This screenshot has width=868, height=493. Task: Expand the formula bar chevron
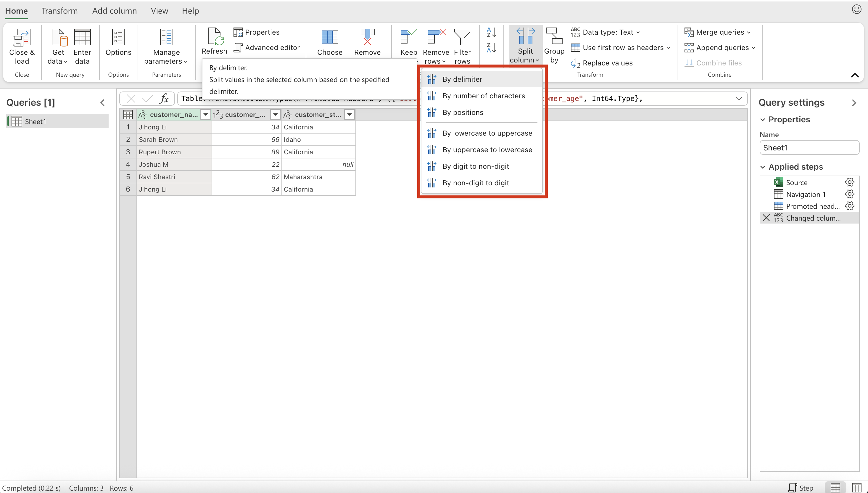click(739, 99)
